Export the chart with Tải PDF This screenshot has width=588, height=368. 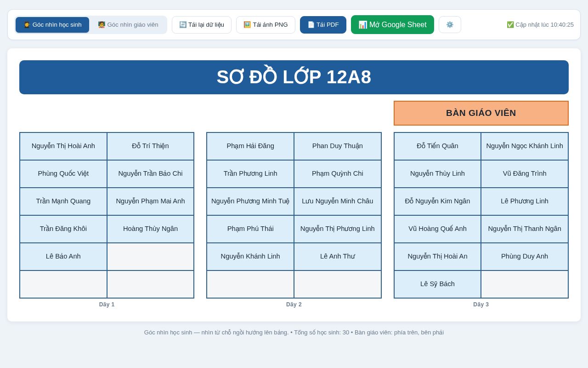pyautogui.click(x=323, y=25)
